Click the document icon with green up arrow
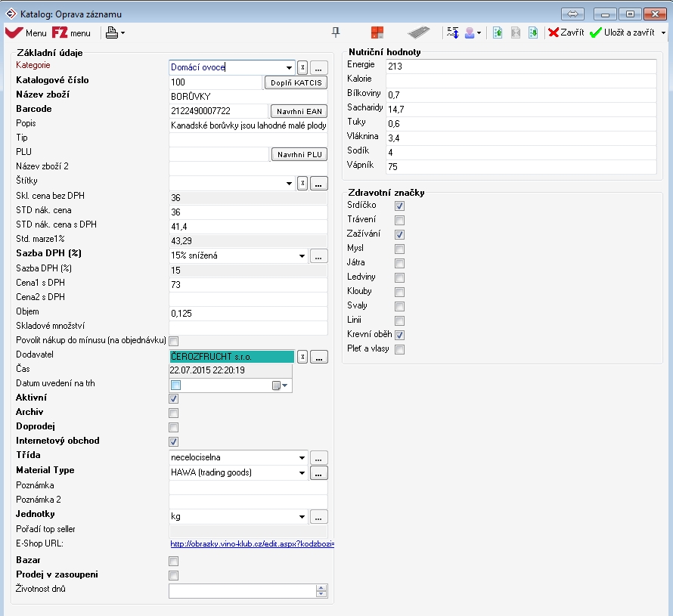The height and width of the screenshot is (616, 673). coord(498,33)
